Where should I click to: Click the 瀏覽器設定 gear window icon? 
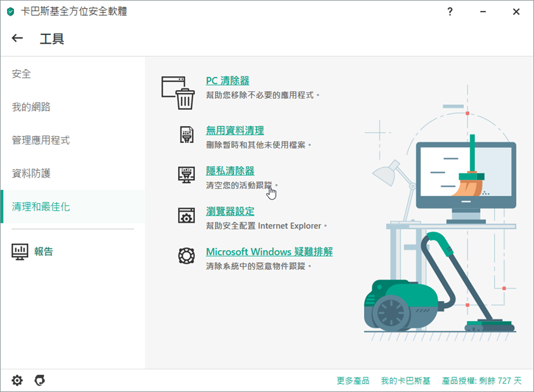click(x=186, y=215)
